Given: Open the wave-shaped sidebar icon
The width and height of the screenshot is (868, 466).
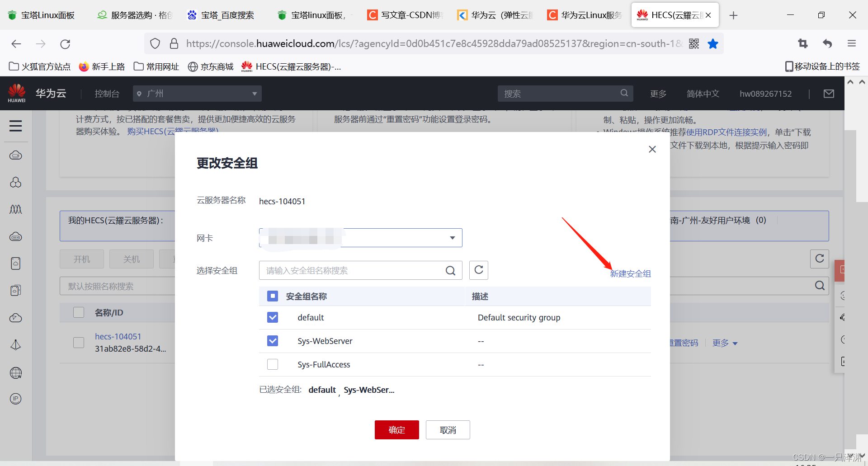Looking at the screenshot, I should coord(16,209).
